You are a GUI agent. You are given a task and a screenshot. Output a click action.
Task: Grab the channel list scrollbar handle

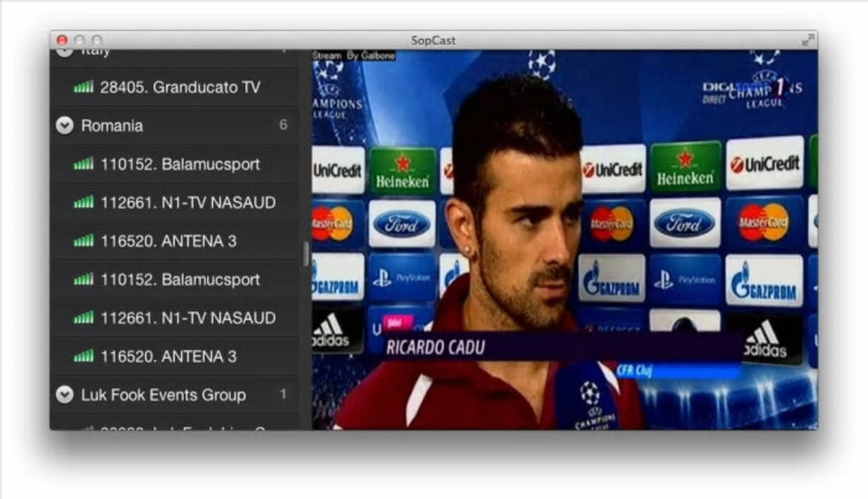tap(306, 254)
